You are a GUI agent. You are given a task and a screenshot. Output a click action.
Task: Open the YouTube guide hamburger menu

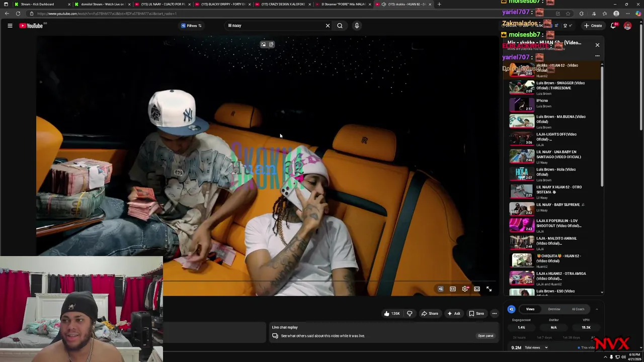tap(10, 26)
